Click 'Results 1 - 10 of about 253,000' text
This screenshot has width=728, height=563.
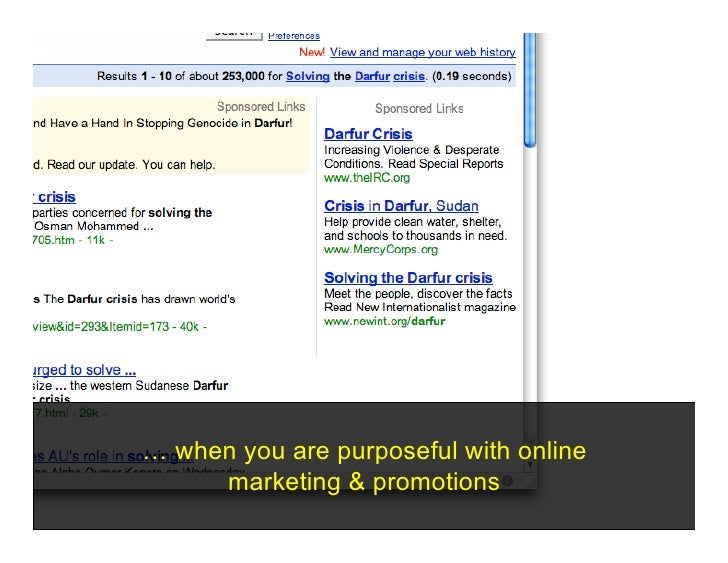coord(181,76)
